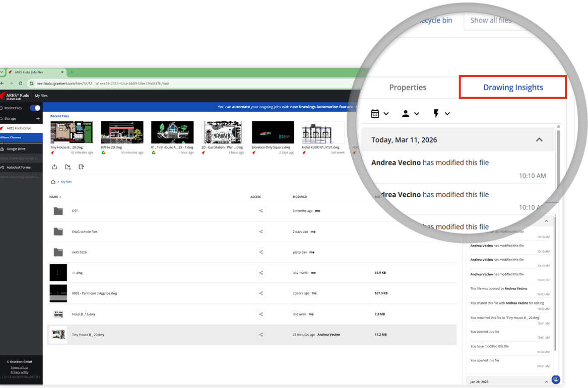This screenshot has width=588, height=388.
Task: Open the calendar date filter dropdown
Action: tap(380, 114)
